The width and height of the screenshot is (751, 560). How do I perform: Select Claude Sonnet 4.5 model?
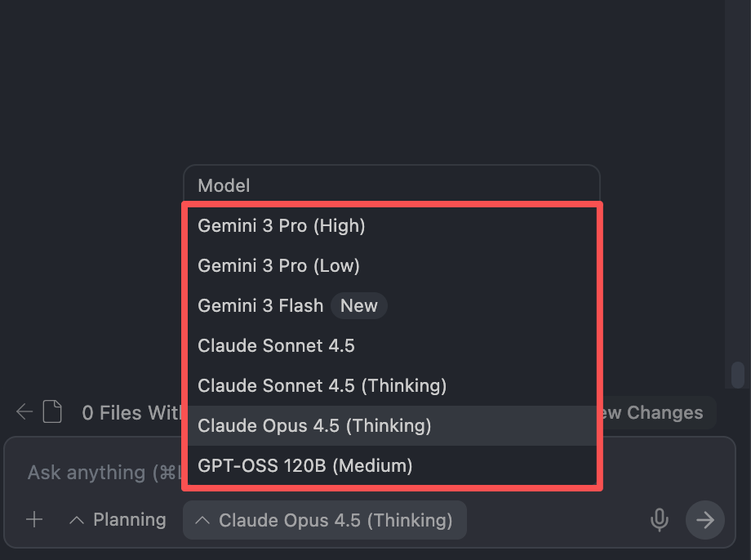pos(276,346)
